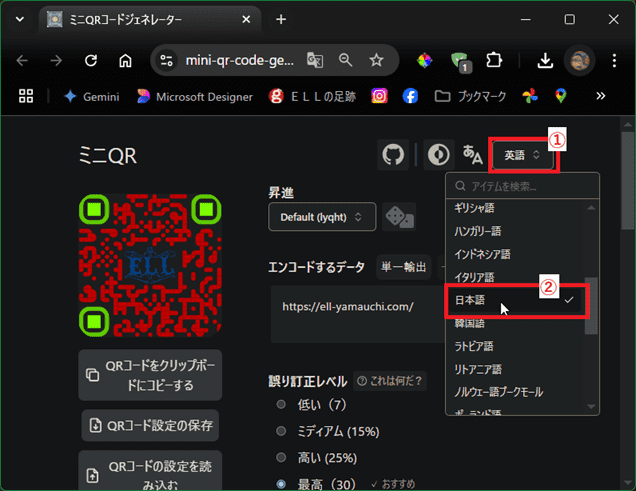Screen dimensions: 636x491
Task: Click the QRコード設定の保存 button
Action: (x=150, y=426)
